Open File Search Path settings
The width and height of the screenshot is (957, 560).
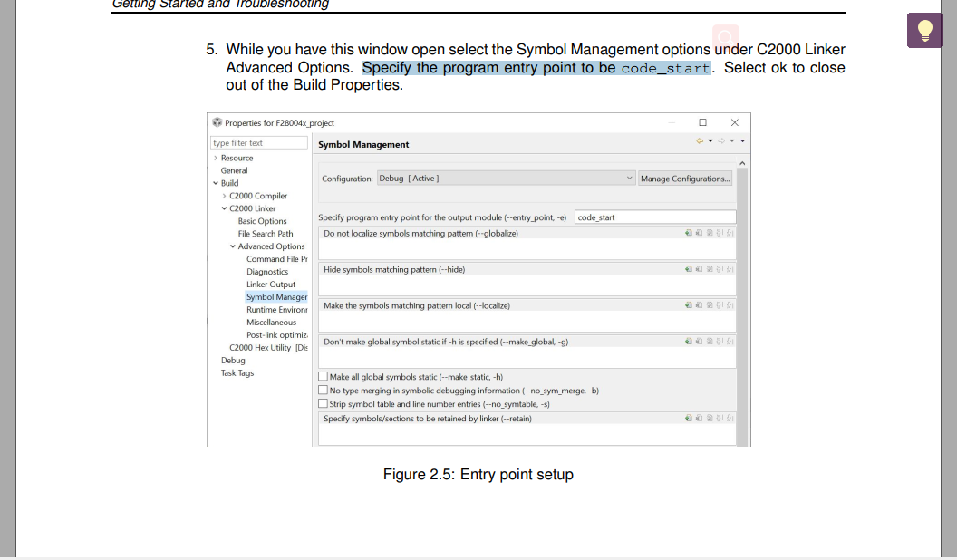tap(266, 234)
